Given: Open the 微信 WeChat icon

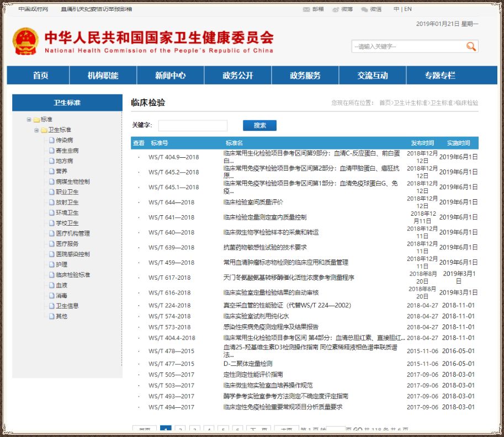Looking at the screenshot, I should pos(364,9).
